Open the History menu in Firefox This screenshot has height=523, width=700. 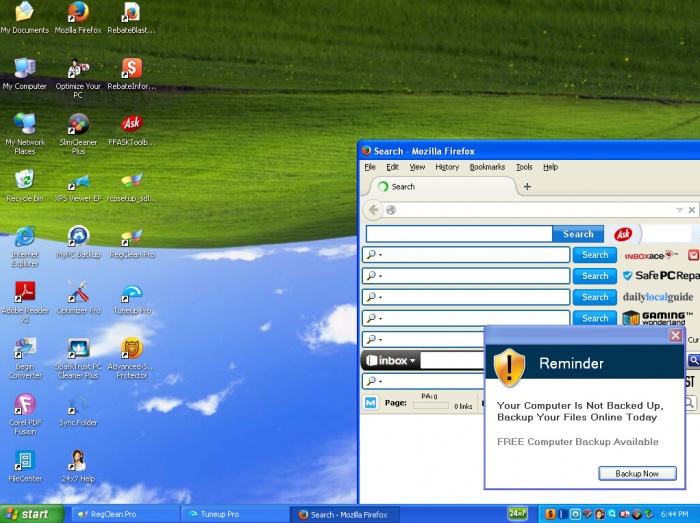coord(447,167)
